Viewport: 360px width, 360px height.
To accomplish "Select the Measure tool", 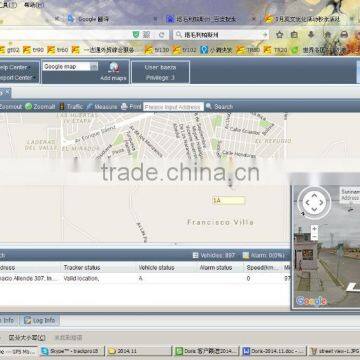I will 102,107.
